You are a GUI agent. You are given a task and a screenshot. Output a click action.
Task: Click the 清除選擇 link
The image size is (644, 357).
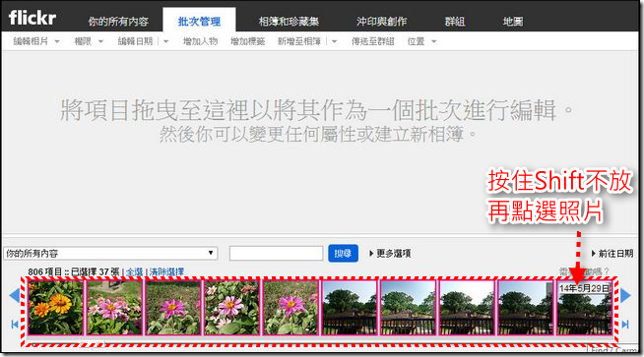coord(166,271)
